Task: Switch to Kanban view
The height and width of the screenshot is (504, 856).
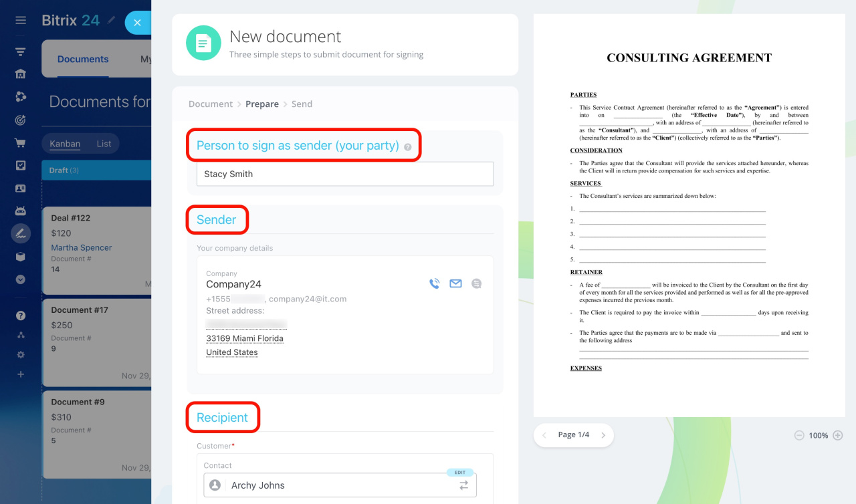Action: point(65,144)
